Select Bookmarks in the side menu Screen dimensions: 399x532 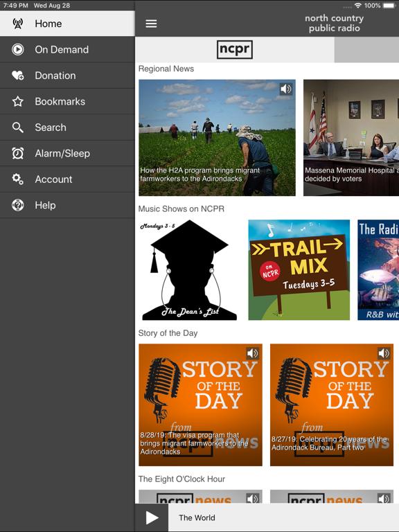67,101
